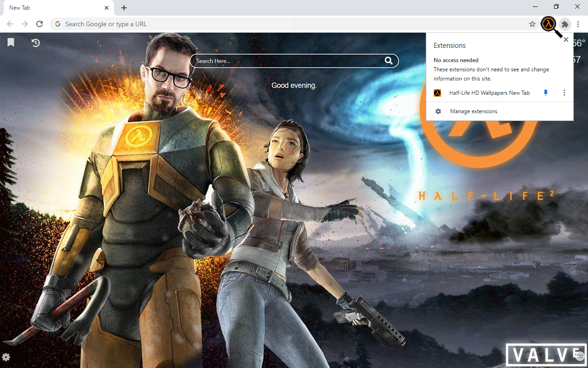Screen dimensions: 588x368
Task: Minimize the Chrome window
Action: coord(536,7)
